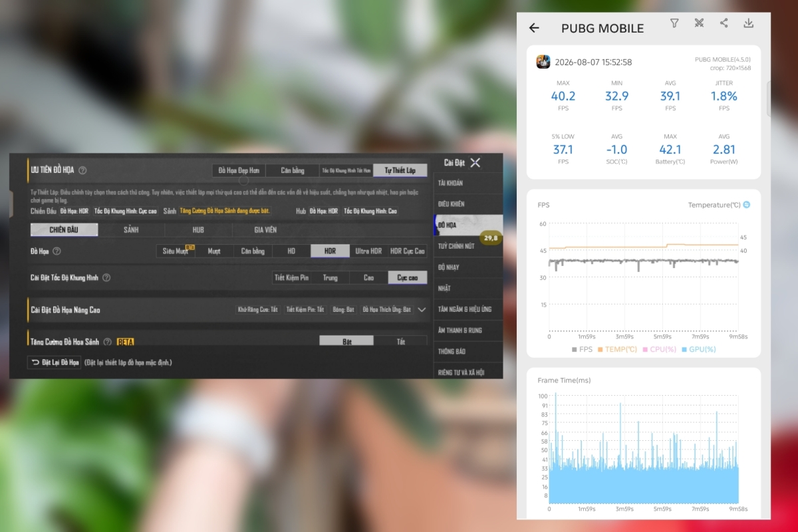The image size is (798, 532).
Task: Select Tốc Độ Khung Hình Tốt Hơn priority
Action: (346, 170)
